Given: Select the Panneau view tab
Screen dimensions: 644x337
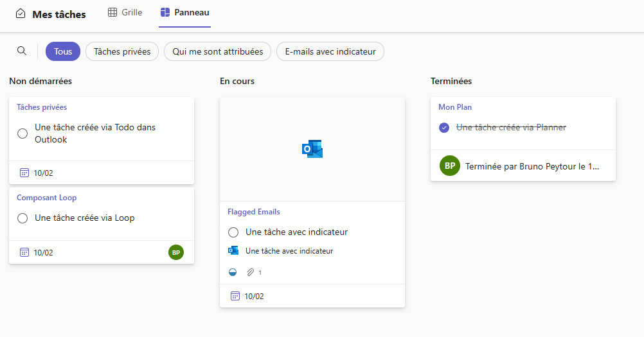Looking at the screenshot, I should [x=184, y=12].
